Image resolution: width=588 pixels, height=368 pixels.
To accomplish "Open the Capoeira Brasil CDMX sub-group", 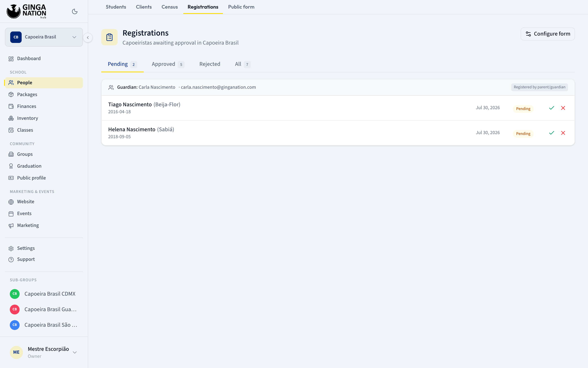I will tap(44, 294).
